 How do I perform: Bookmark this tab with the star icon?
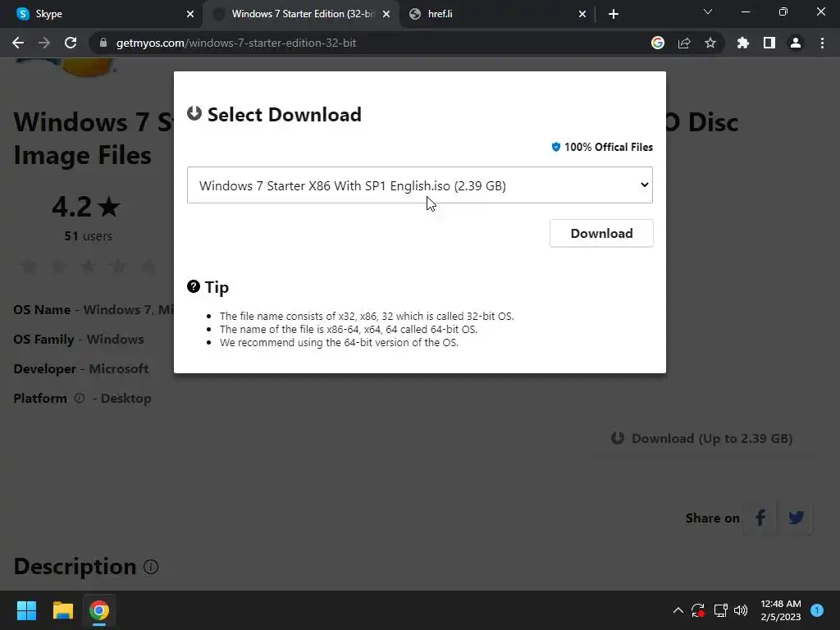[x=710, y=43]
